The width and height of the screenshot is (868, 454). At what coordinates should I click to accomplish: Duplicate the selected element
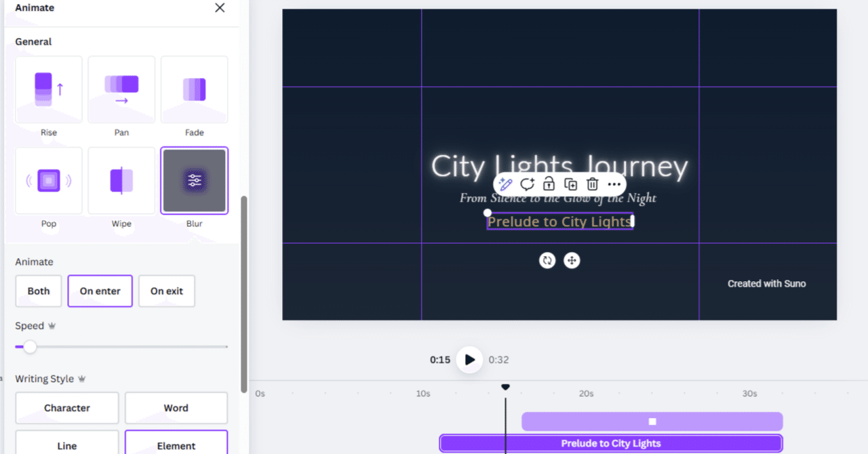[570, 184]
